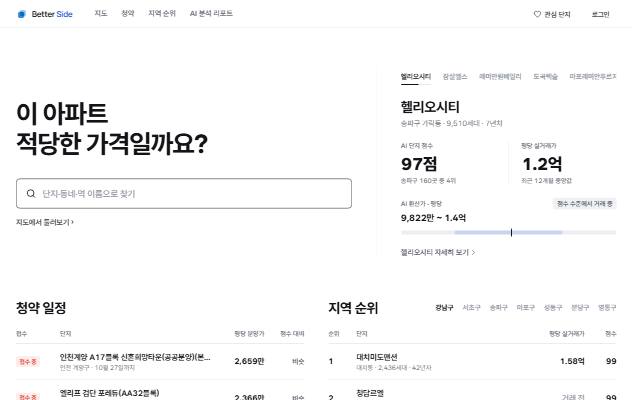Open the 지도 menu item

tap(101, 13)
